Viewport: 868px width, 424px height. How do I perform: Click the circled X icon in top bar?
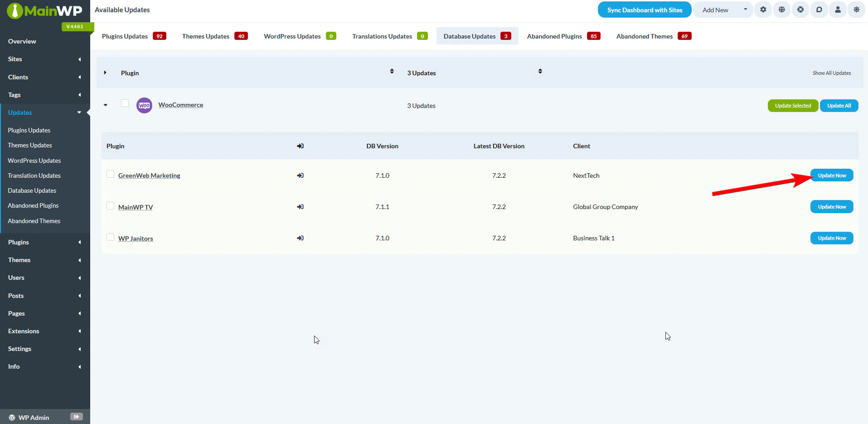click(800, 10)
